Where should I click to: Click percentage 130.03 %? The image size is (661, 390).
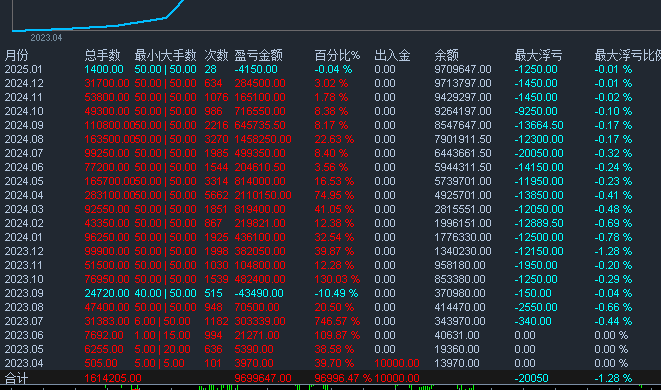(x=337, y=279)
